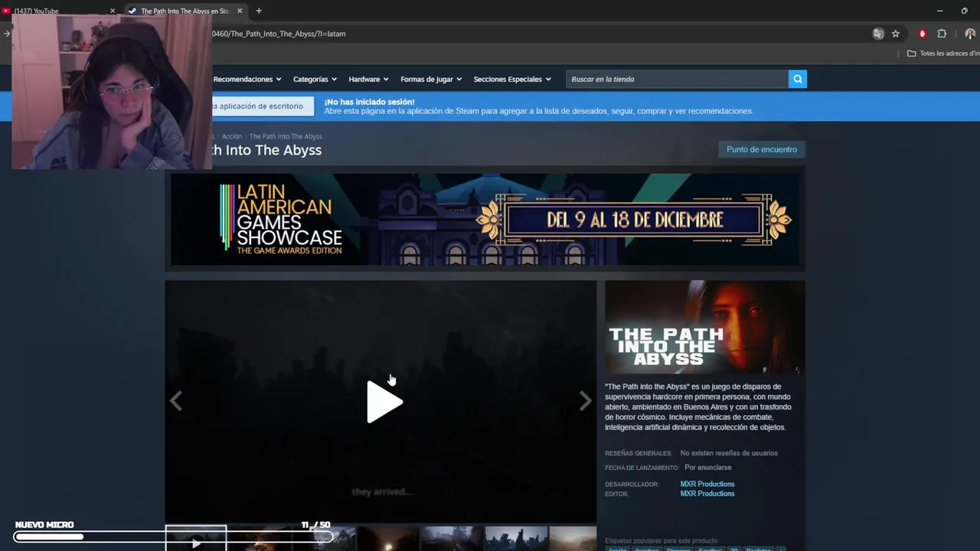Click the desktop application button in blue banner

click(x=261, y=106)
